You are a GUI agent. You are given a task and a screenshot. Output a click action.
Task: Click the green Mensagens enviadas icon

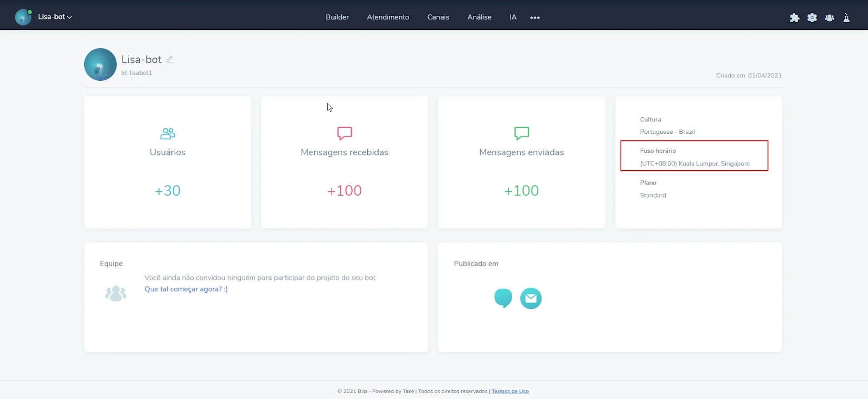(x=521, y=133)
